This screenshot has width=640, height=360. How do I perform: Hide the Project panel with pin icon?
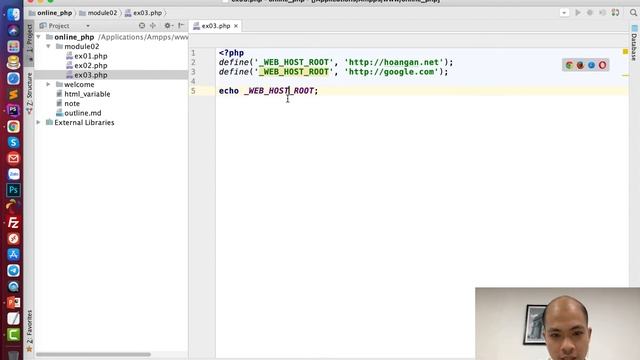181,26
